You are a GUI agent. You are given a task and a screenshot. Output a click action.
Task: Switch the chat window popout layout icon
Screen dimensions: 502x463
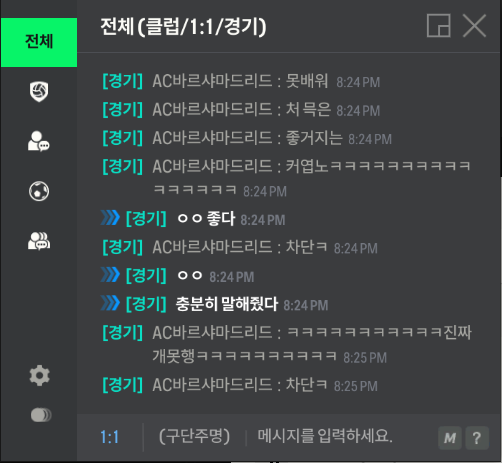(x=439, y=25)
